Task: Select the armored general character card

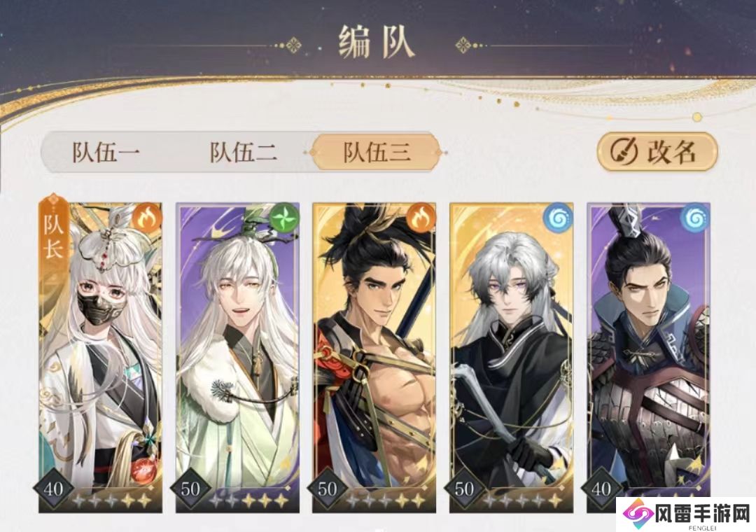Action: click(x=648, y=358)
